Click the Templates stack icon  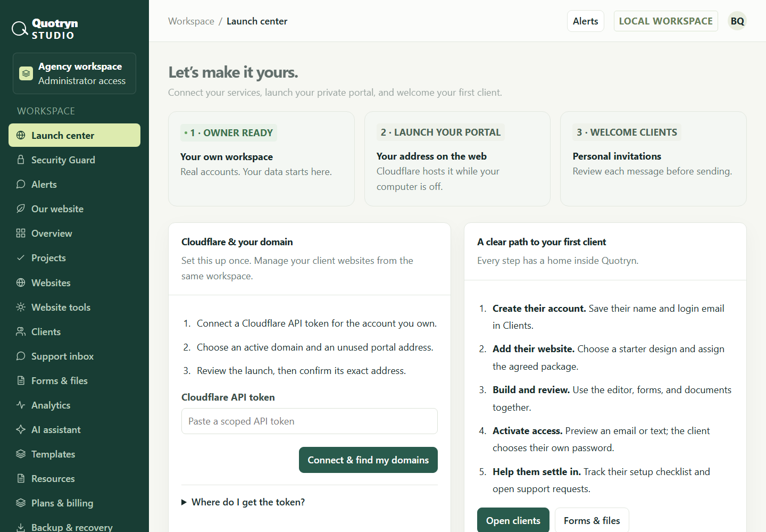pos(21,454)
